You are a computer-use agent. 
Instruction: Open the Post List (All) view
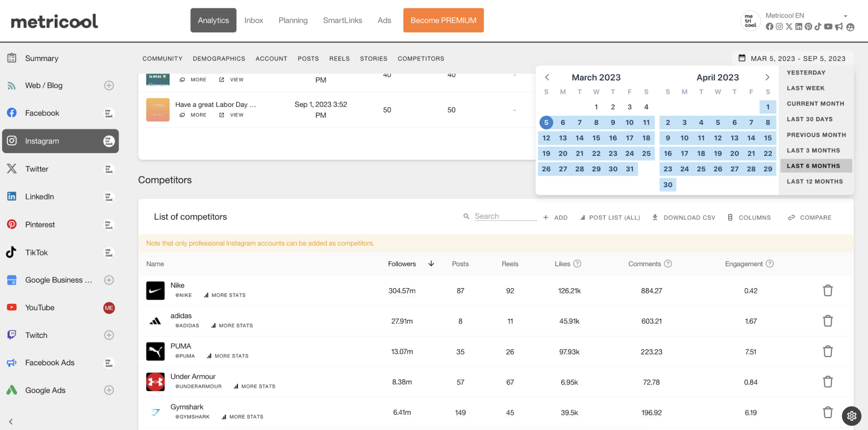tap(610, 217)
